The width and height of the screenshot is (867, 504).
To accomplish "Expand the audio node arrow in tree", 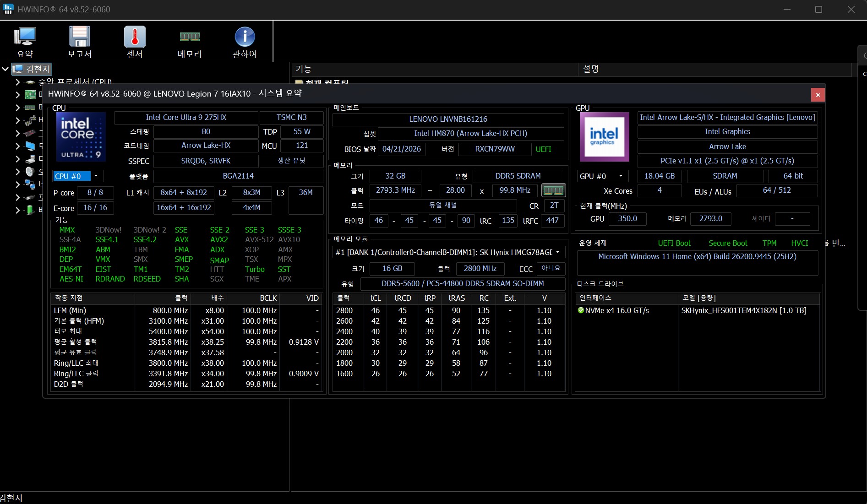I will (17, 172).
